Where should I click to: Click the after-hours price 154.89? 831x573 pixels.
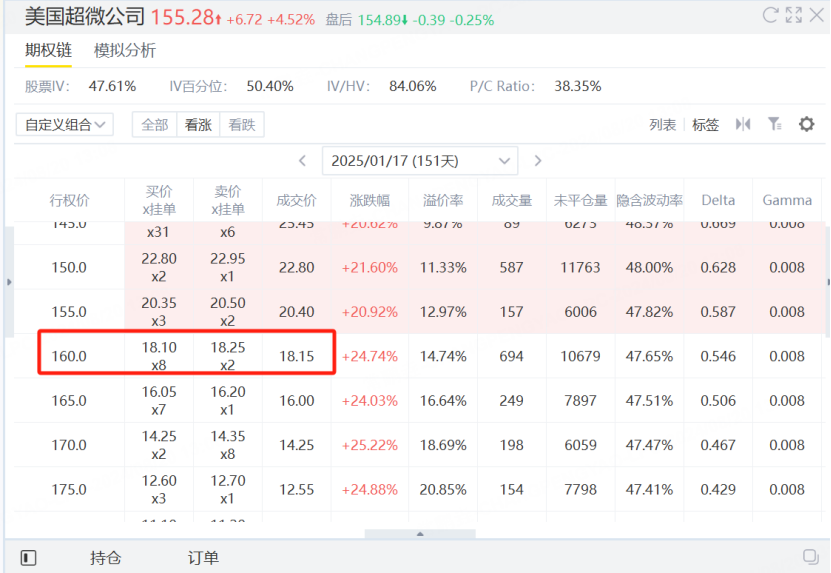pos(378,20)
